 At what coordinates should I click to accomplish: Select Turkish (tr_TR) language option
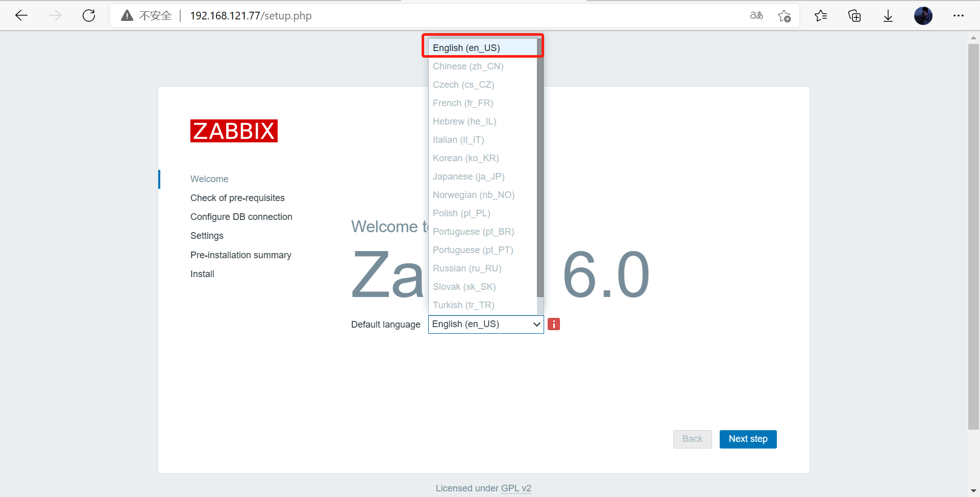(x=483, y=305)
